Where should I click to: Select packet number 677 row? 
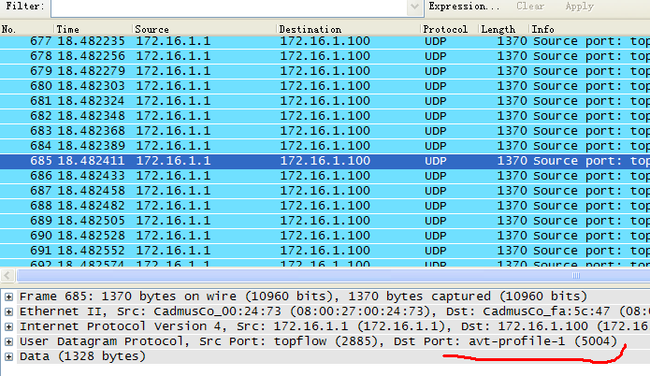(x=325, y=41)
